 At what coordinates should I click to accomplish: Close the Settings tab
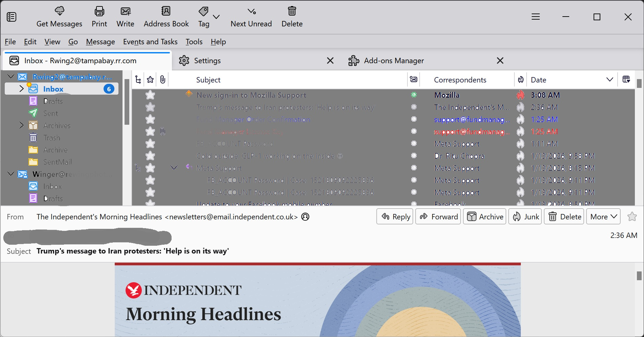[x=330, y=61]
